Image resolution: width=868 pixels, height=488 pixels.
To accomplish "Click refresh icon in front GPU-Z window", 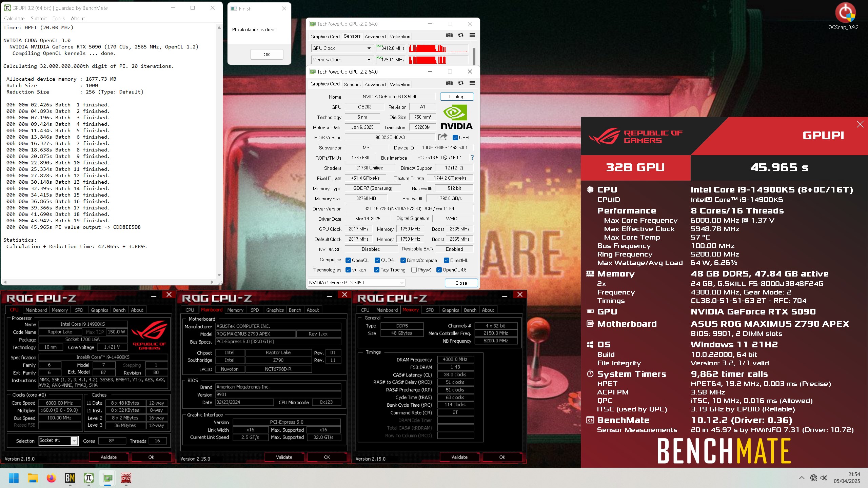I will [x=461, y=83].
